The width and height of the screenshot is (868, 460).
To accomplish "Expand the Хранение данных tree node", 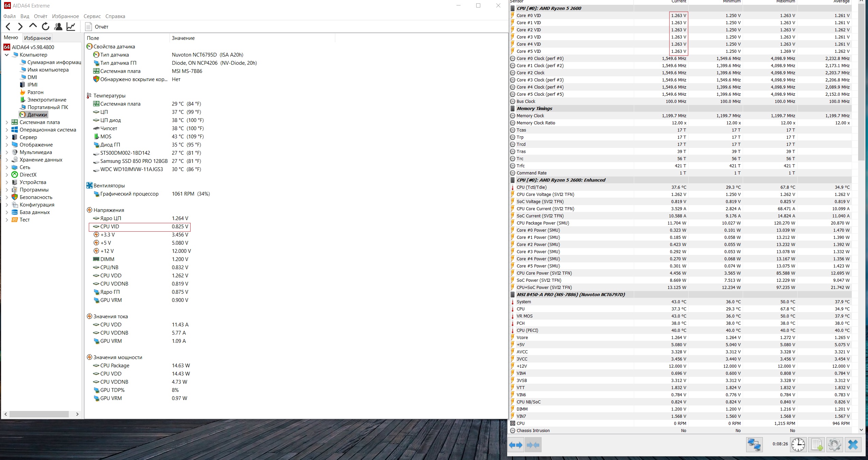I will (6, 160).
